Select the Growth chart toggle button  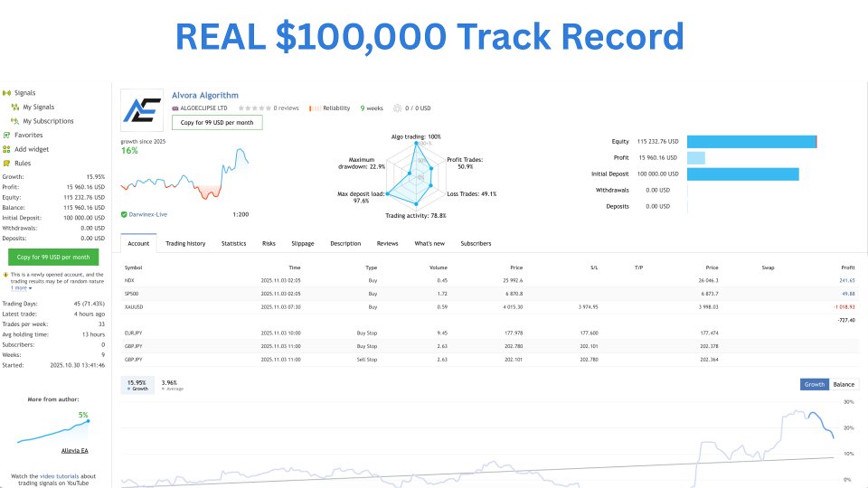[815, 385]
